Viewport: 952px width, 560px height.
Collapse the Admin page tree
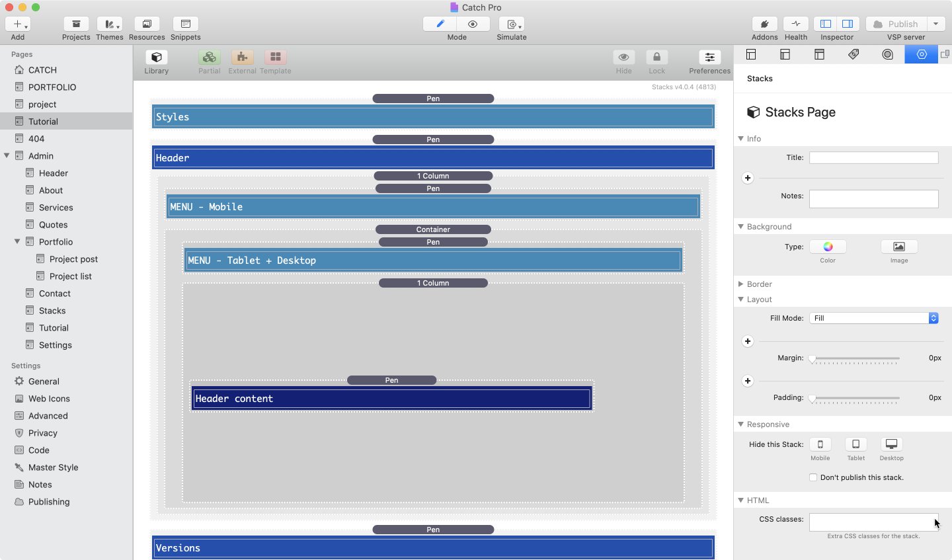pyautogui.click(x=7, y=156)
